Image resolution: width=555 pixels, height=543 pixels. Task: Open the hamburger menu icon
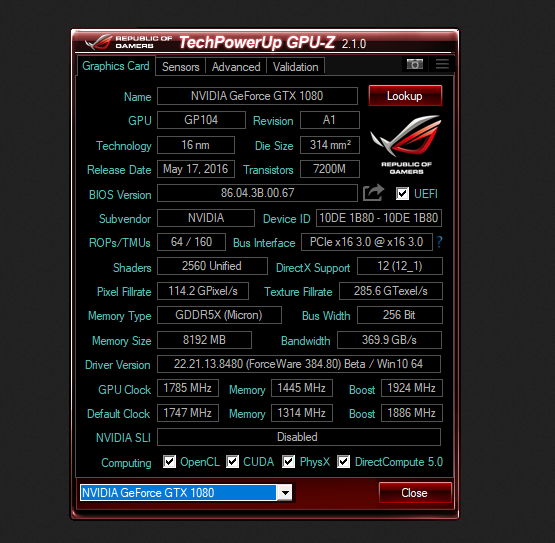click(x=442, y=64)
